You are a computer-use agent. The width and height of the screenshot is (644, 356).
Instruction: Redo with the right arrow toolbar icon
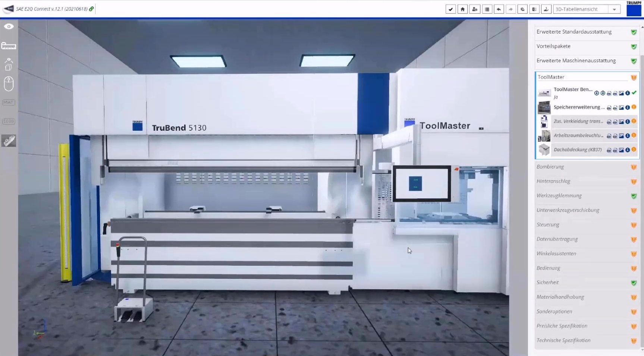coord(511,9)
